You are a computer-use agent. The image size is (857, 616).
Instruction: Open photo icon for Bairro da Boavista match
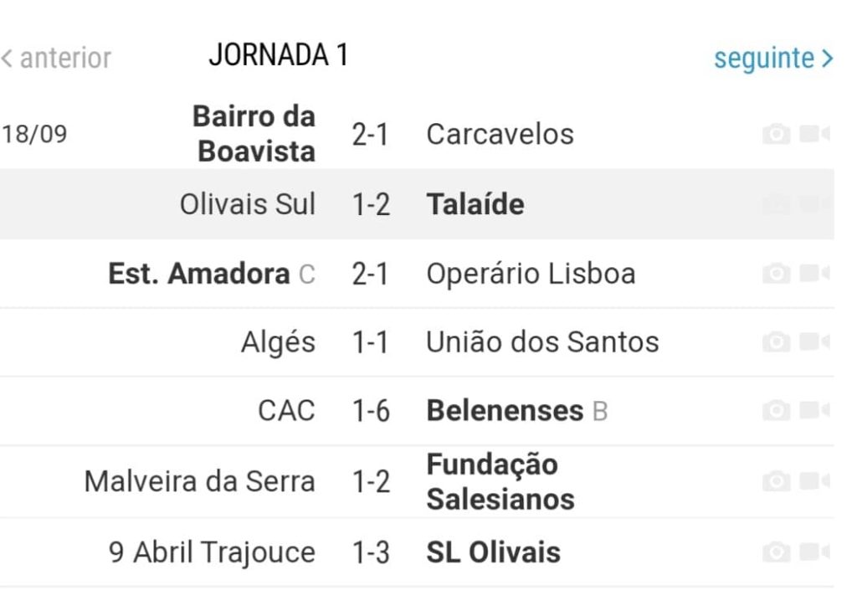point(776,134)
